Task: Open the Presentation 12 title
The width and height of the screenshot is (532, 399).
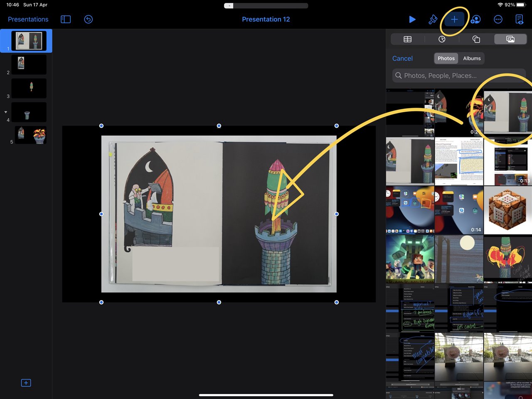Action: [x=266, y=19]
